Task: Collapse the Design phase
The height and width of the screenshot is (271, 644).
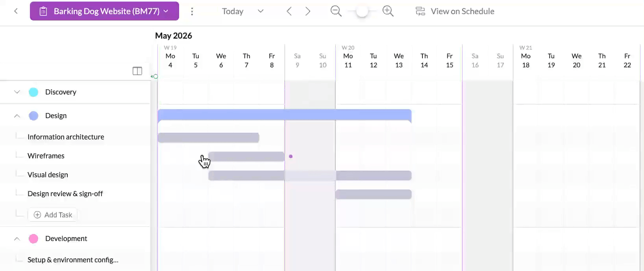Action: (x=17, y=116)
